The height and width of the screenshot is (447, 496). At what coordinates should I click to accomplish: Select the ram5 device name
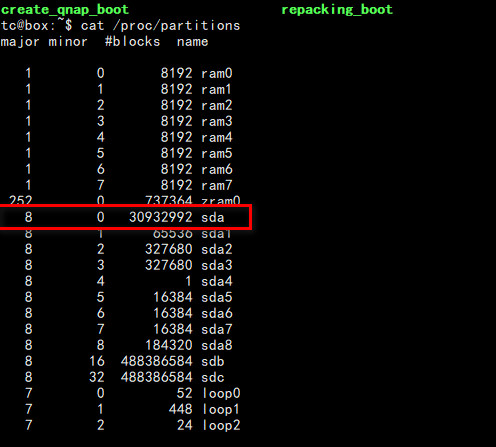pyautogui.click(x=217, y=153)
